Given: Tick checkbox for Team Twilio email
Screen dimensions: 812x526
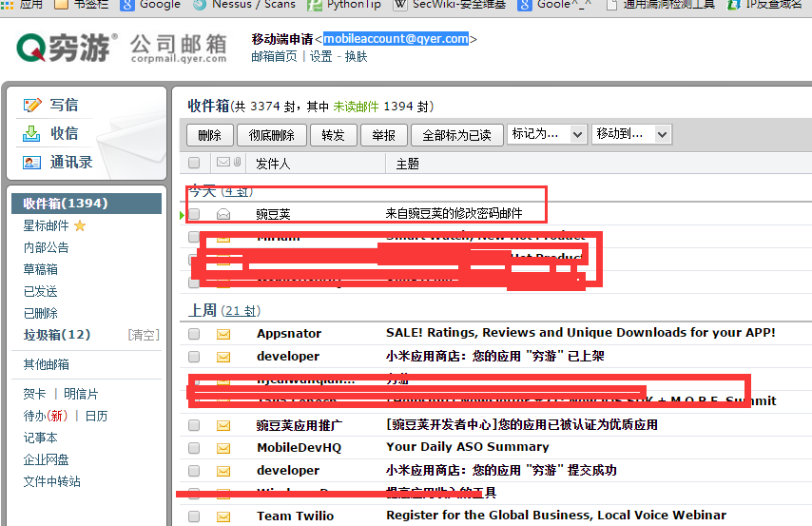Looking at the screenshot, I should 194,516.
